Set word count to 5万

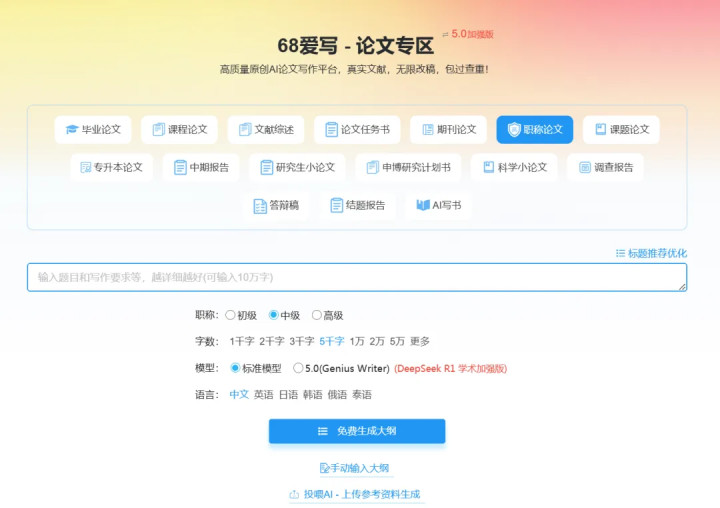coord(397,341)
